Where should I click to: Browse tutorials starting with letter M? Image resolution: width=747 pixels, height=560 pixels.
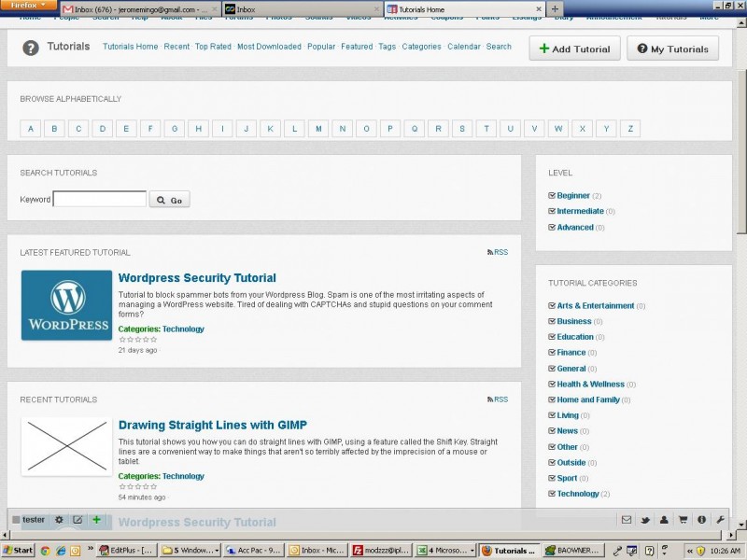(318, 129)
